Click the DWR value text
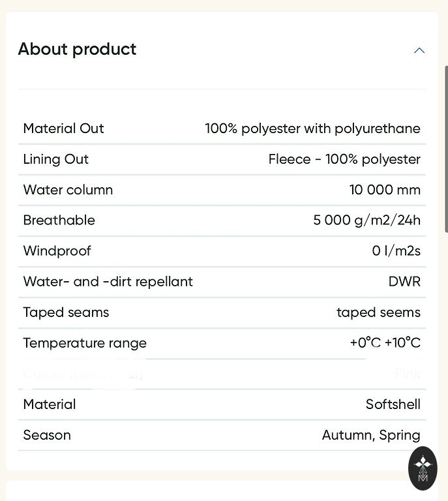Image resolution: width=448 pixels, height=501 pixels. pyautogui.click(x=404, y=282)
